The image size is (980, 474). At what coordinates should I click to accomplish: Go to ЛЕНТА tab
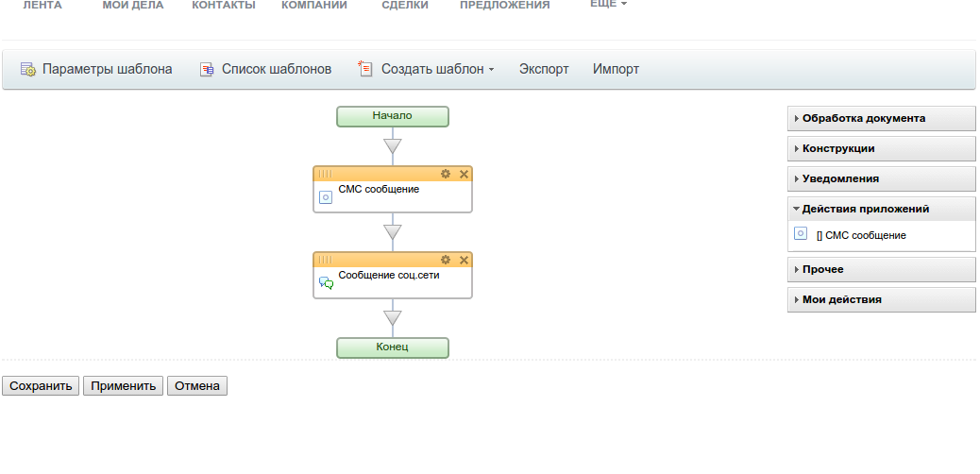[42, 5]
